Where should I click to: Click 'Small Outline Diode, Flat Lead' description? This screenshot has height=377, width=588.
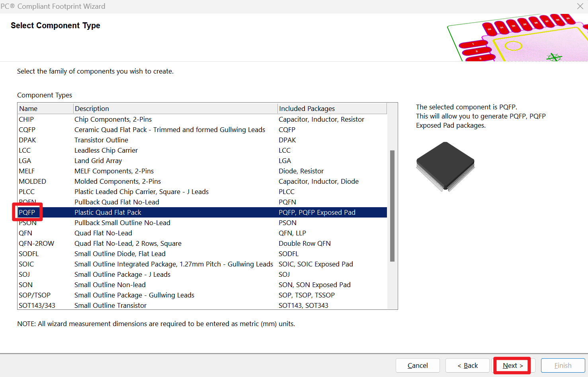click(120, 254)
